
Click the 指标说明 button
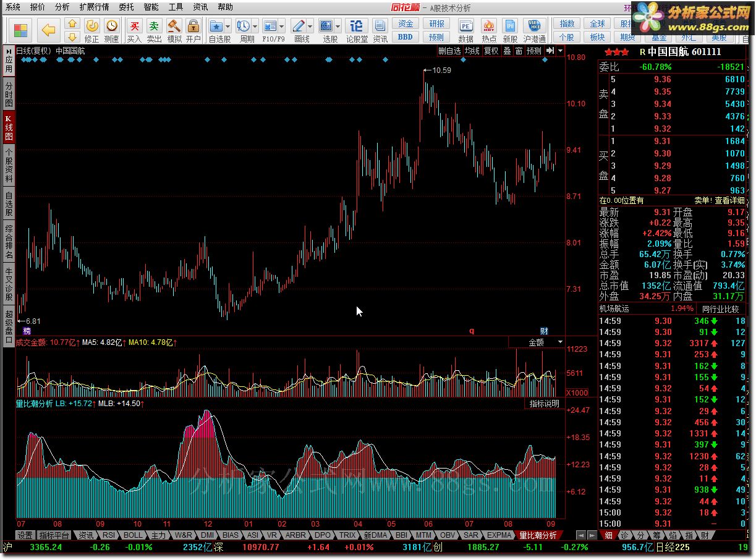544,404
